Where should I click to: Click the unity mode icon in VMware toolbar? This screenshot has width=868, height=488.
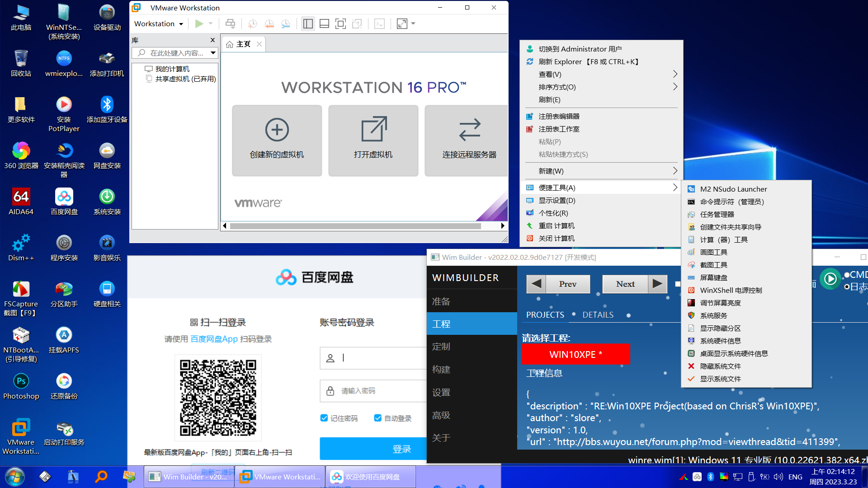pyautogui.click(x=357, y=23)
